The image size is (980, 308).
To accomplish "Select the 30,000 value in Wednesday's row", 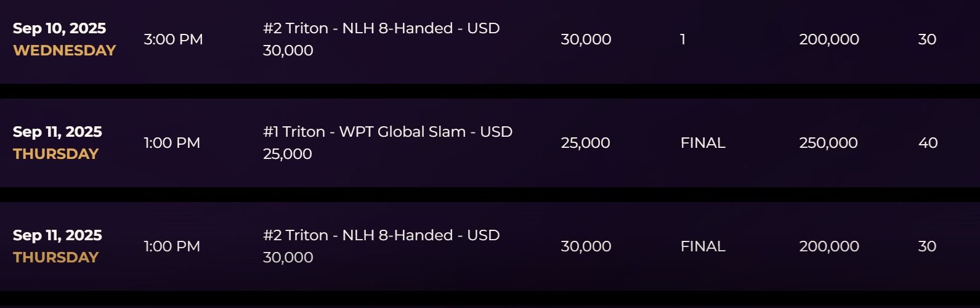I will [585, 39].
